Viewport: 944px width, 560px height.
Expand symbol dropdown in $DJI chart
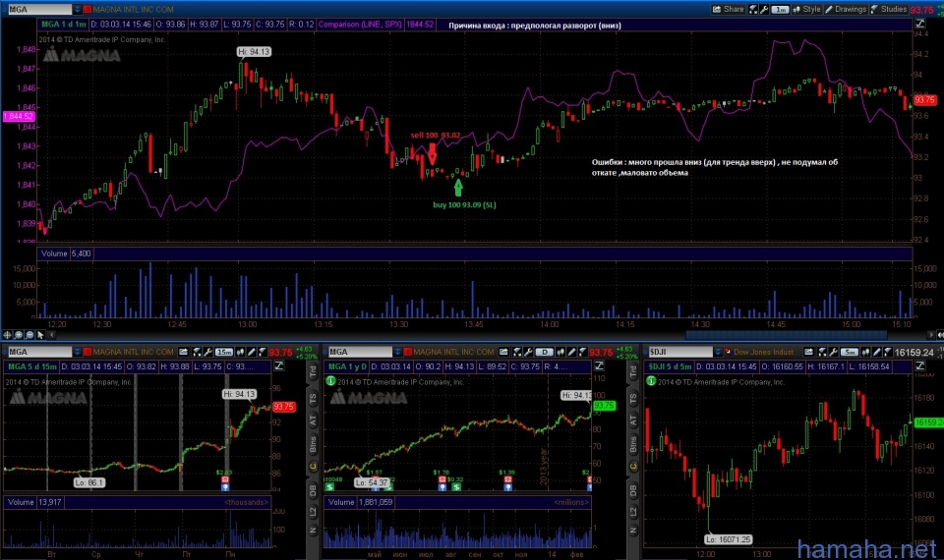point(718,352)
